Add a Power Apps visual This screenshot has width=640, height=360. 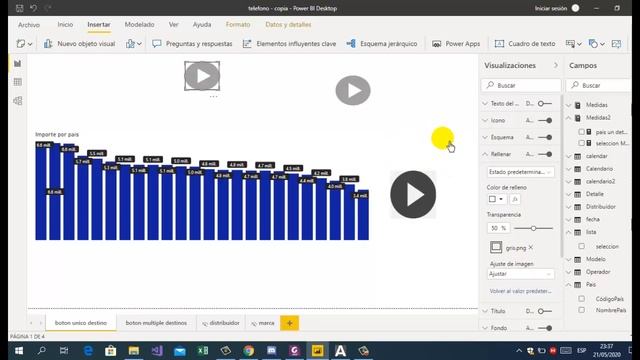coord(456,44)
